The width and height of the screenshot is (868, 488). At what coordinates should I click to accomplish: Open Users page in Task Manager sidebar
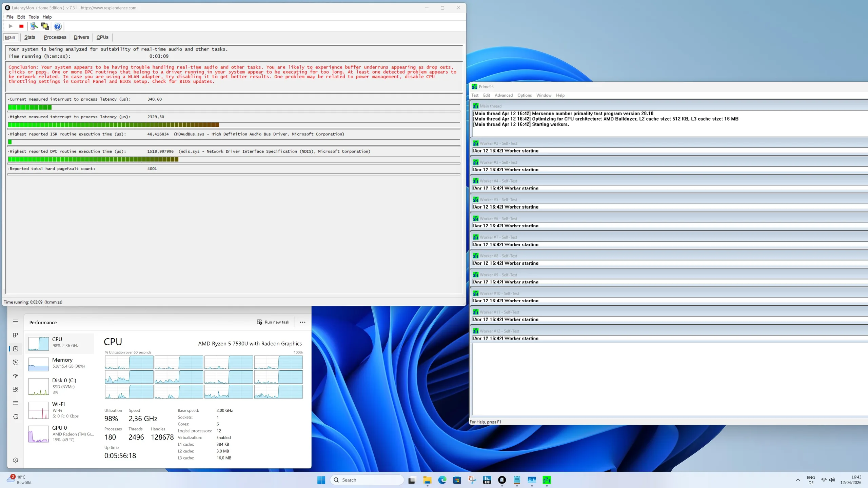click(16, 389)
